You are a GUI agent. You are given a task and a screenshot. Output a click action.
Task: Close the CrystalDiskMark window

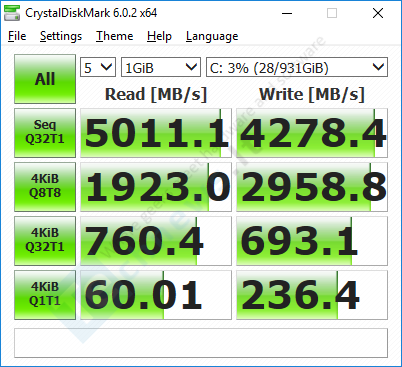(378, 13)
